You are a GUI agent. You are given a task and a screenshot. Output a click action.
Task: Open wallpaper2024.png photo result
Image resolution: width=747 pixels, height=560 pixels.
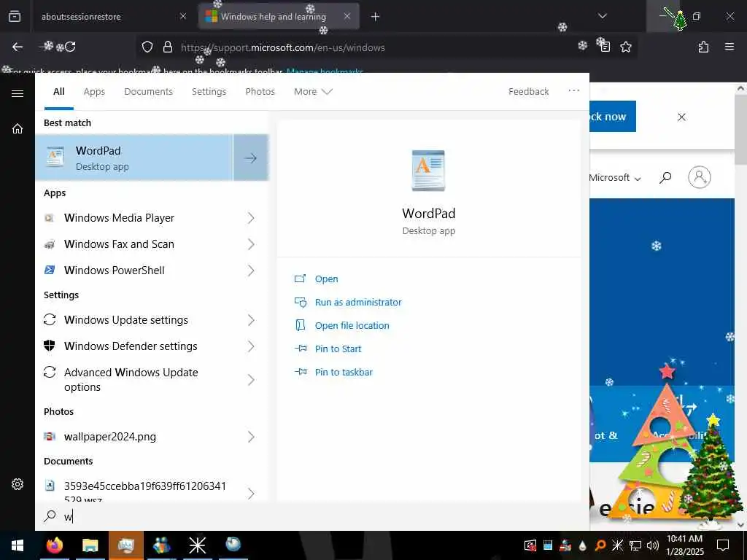coord(110,436)
